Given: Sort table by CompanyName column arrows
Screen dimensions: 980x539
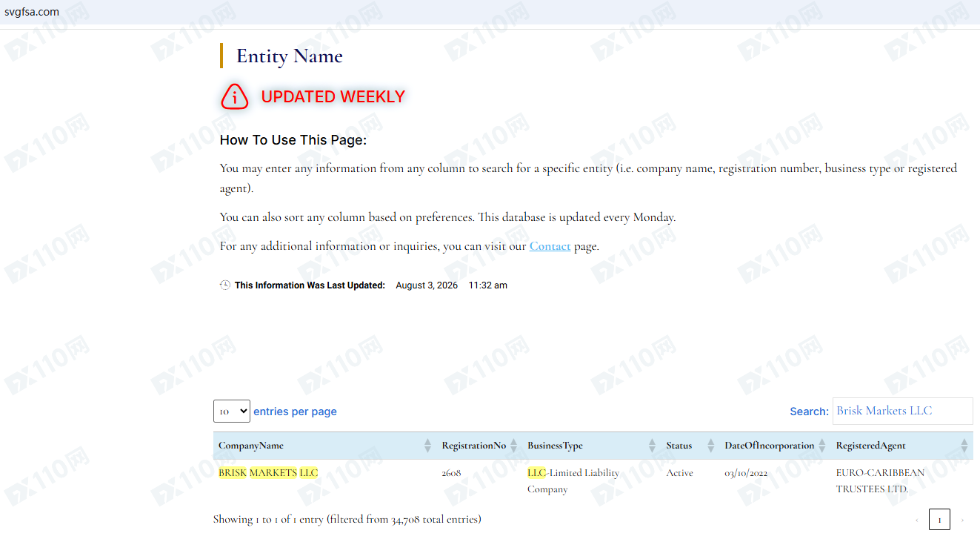Looking at the screenshot, I should click(427, 446).
